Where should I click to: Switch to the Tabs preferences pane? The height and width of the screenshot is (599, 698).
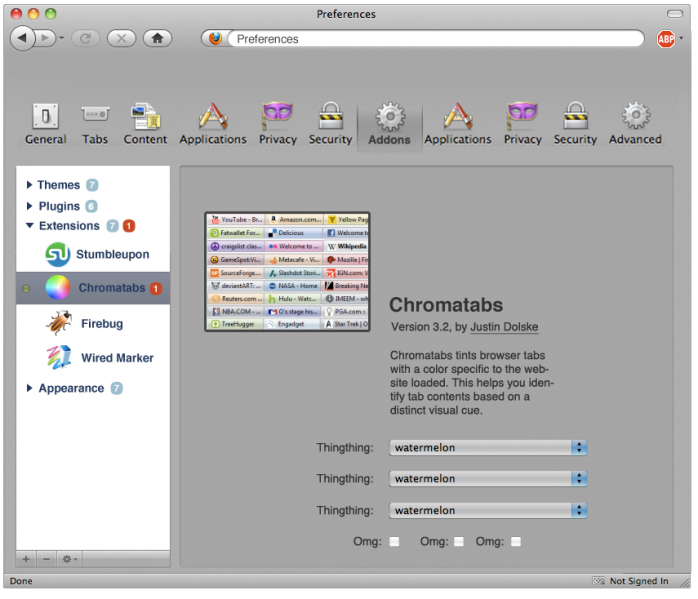click(x=95, y=124)
